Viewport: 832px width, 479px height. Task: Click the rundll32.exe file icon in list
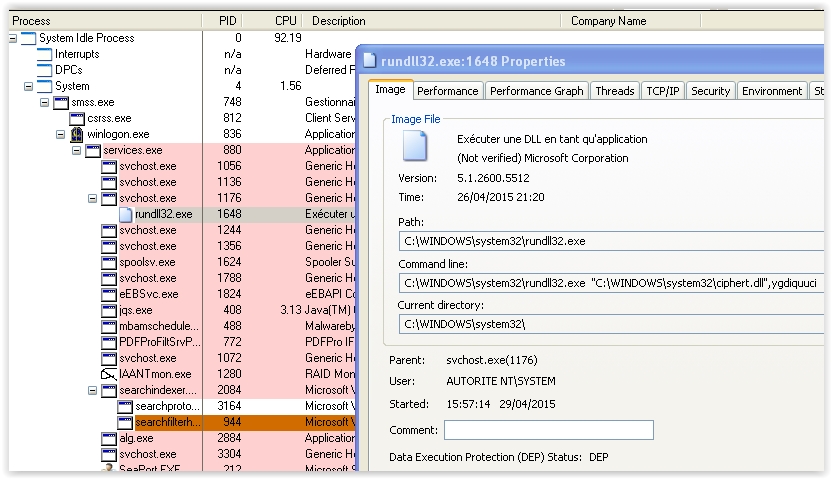pos(126,214)
